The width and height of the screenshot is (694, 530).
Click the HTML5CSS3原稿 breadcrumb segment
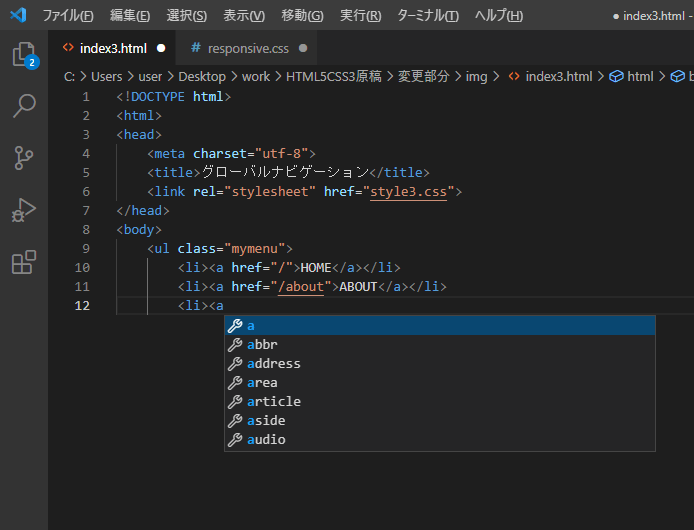(x=334, y=77)
